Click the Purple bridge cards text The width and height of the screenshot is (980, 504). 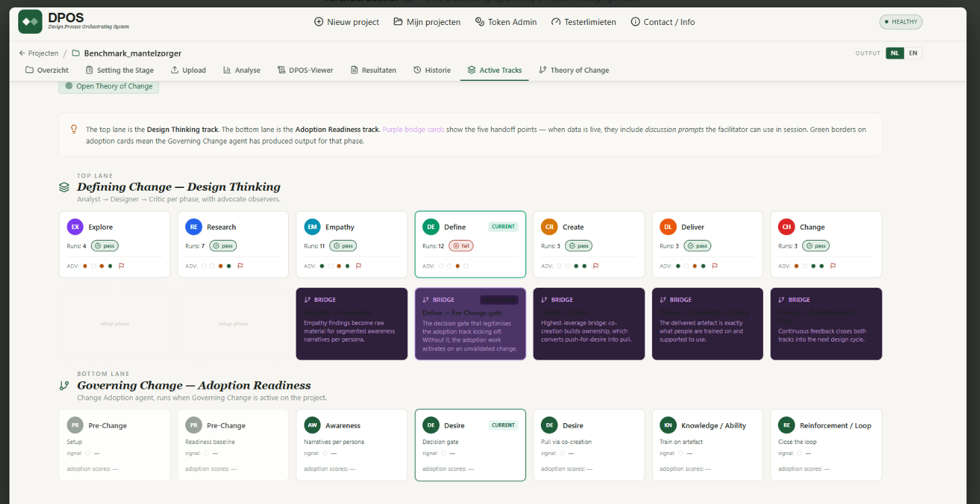pyautogui.click(x=413, y=129)
